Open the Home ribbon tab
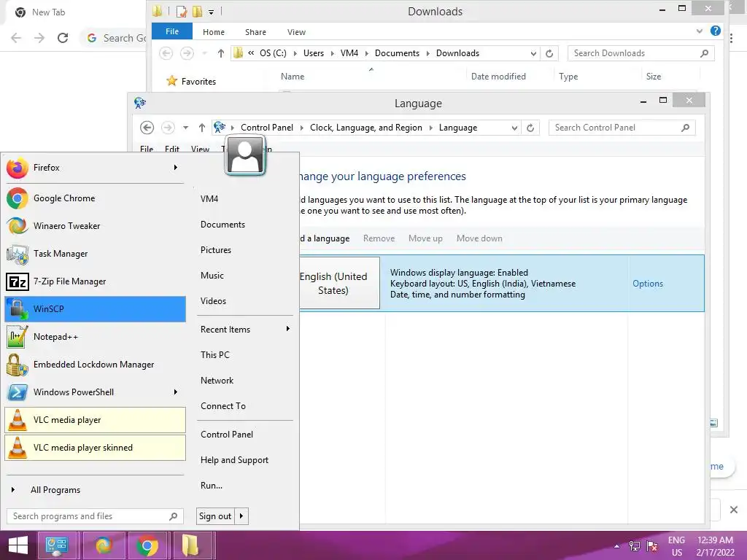Viewport: 747px width, 560px height. click(x=214, y=32)
